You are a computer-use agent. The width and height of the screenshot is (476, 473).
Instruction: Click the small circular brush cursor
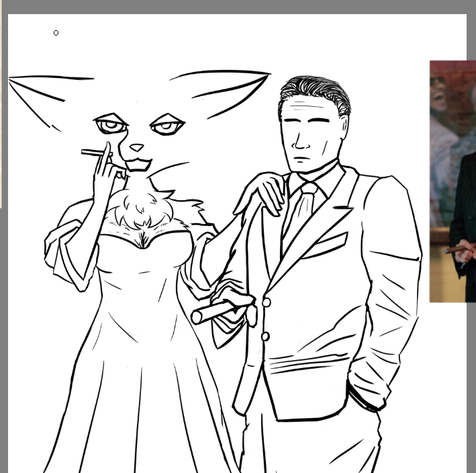point(56,33)
